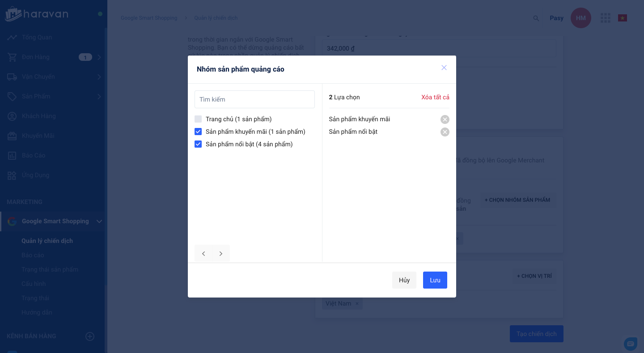Click 'Xóa tất cả' to clear selections
Image resolution: width=644 pixels, height=353 pixels.
[x=435, y=97]
